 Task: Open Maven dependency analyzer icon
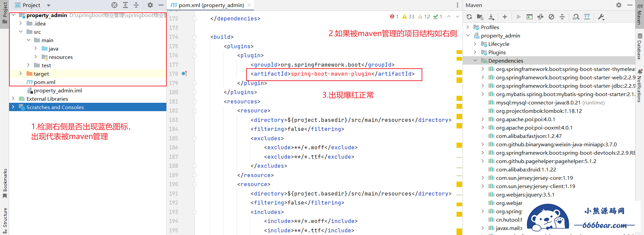pyautogui.click(x=576, y=17)
